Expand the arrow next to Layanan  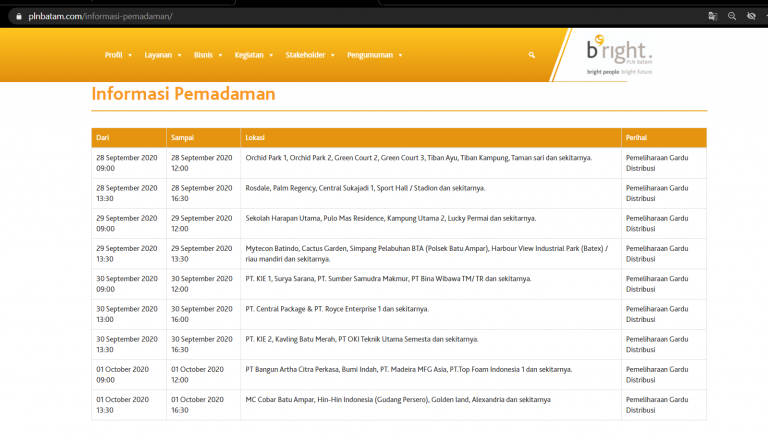tap(179, 55)
